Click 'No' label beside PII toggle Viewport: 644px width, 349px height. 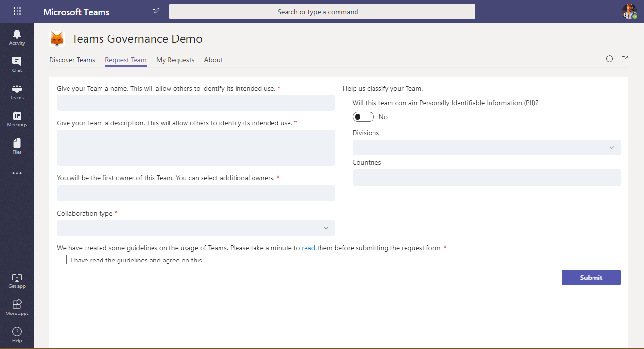click(x=383, y=117)
